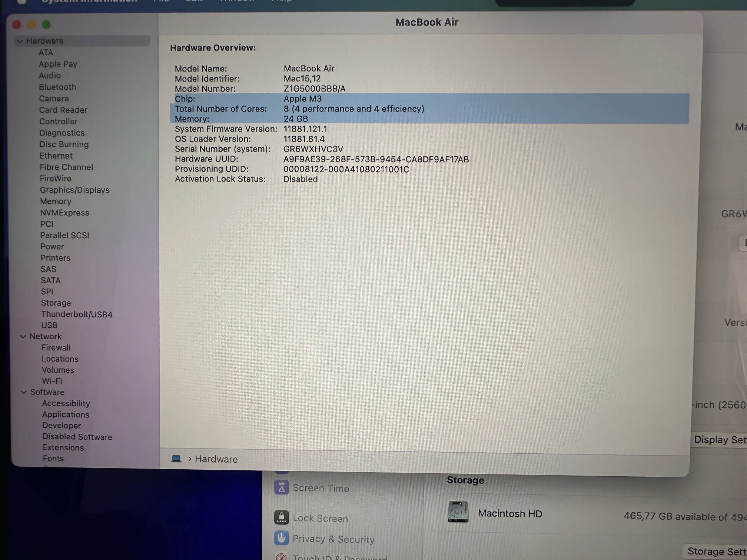Open Storage in hardware list
The height and width of the screenshot is (560, 747).
[x=56, y=303]
